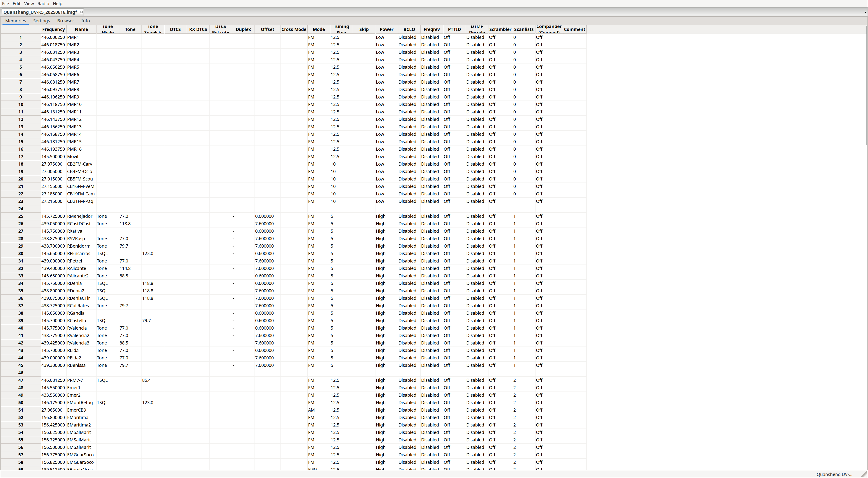Open the View menu
Screen dimensions: 868x478
point(29,3)
